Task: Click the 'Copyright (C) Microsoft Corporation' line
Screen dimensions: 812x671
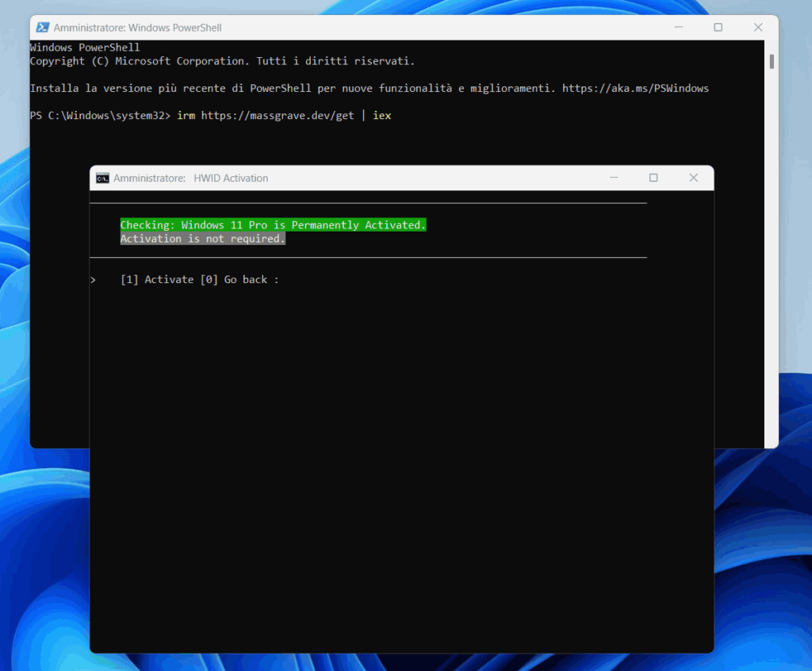Action: click(x=222, y=61)
